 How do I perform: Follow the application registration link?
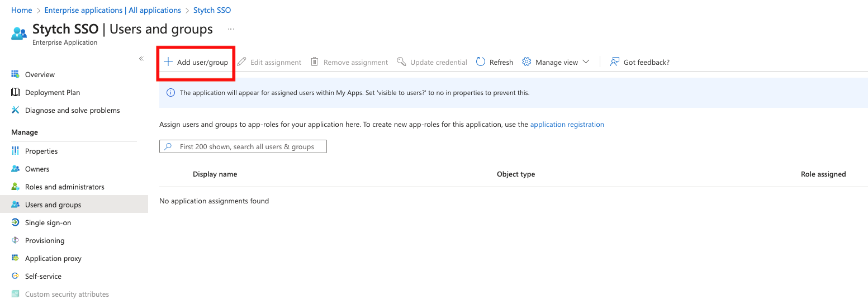567,125
